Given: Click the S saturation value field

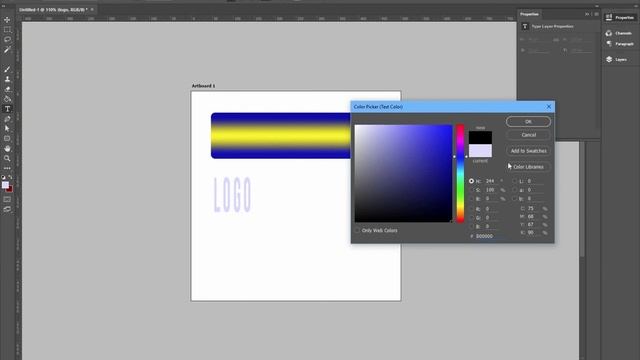Looking at the screenshot, I should 491,190.
